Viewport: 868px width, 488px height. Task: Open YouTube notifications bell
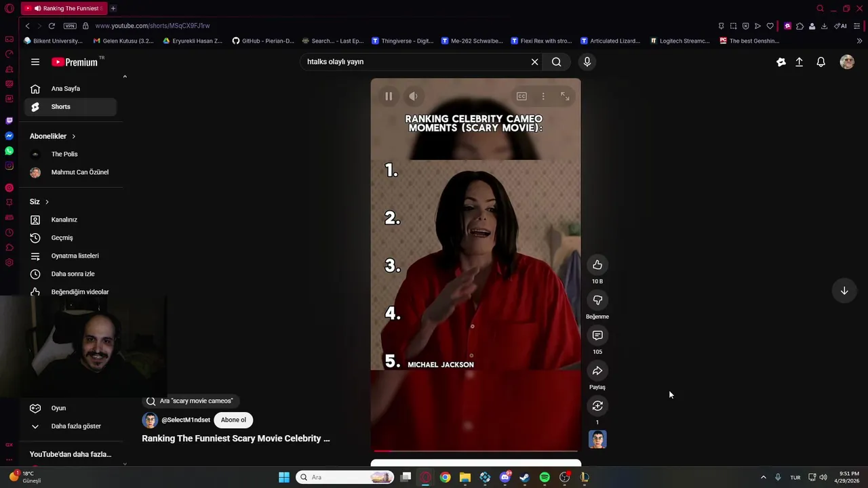point(821,62)
